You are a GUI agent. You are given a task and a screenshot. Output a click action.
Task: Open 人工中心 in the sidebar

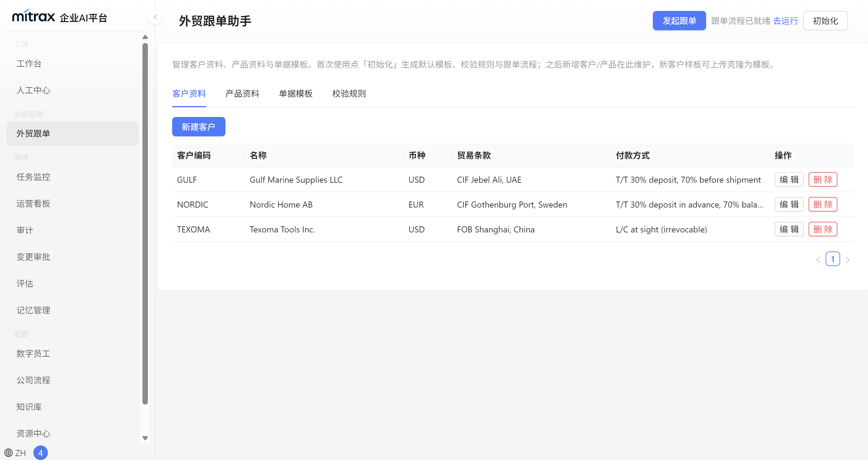(72, 90)
